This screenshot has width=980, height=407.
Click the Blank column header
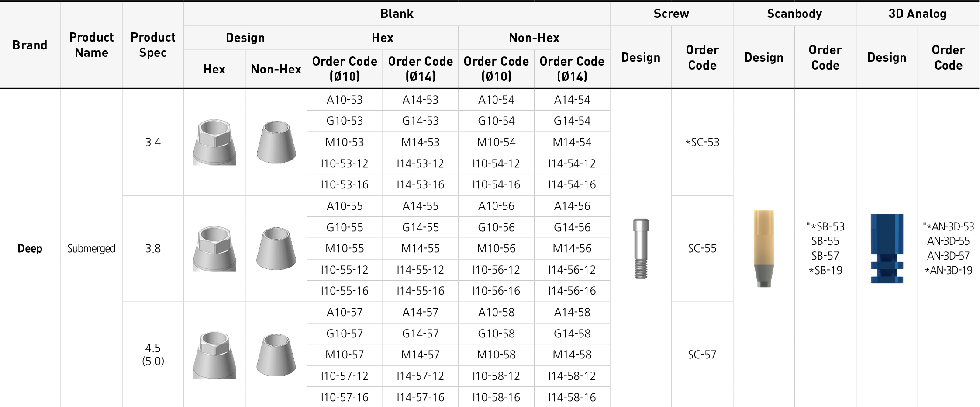tap(397, 14)
